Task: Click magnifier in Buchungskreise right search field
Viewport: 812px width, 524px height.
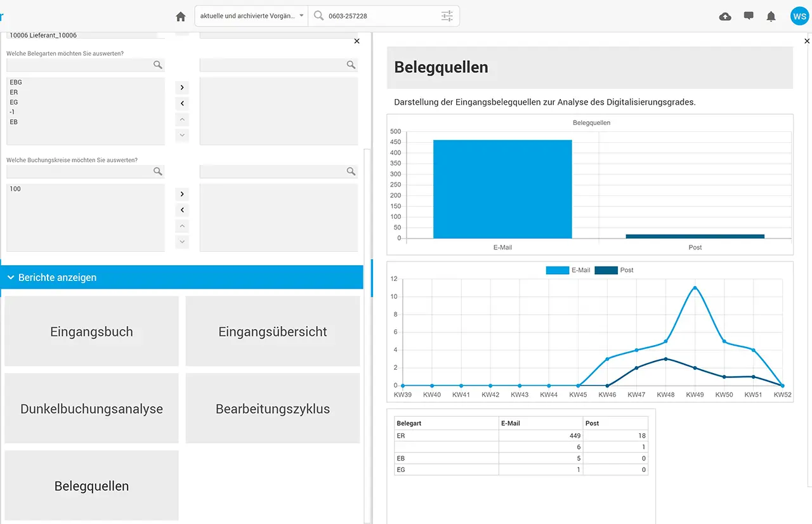Action: click(351, 171)
